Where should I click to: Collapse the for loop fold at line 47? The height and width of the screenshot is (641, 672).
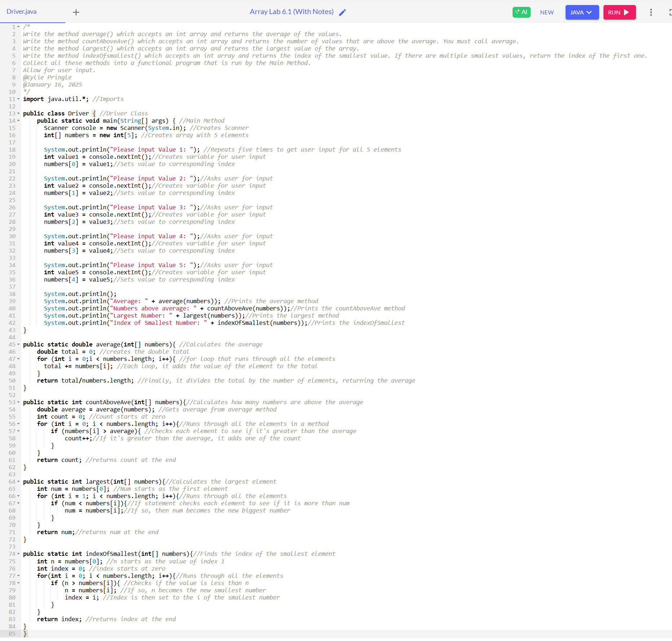(18, 359)
